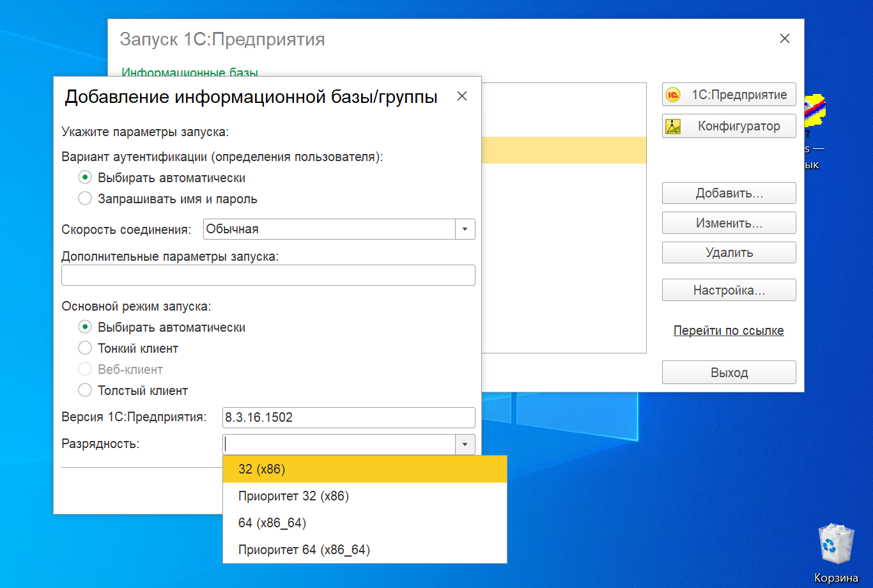This screenshot has width=873, height=588.
Task: Choose 'Толстый клиент' launch mode
Action: (x=85, y=391)
